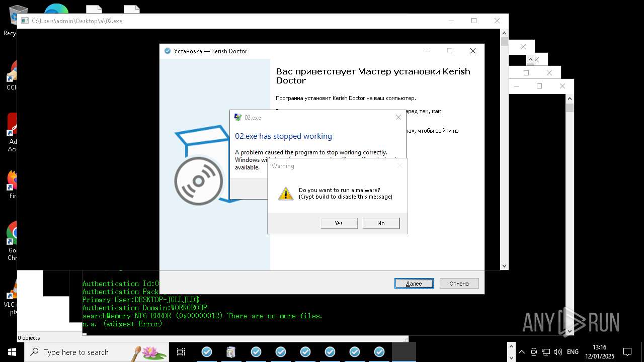Click the '02.exe has stopped working' heading

(283, 136)
